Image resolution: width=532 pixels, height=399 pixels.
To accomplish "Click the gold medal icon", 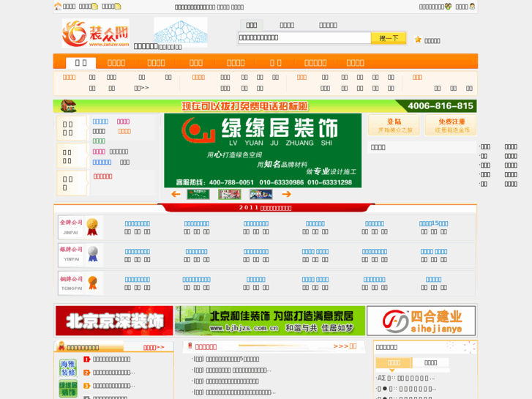I will 92,227.
